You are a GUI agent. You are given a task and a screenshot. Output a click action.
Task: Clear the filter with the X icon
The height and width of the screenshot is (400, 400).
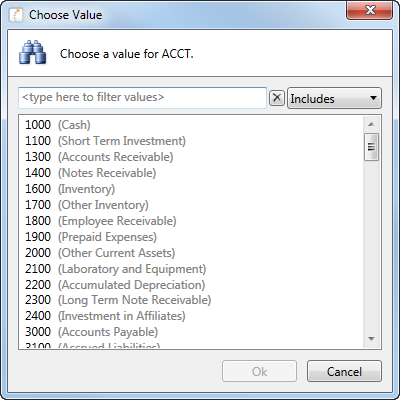(277, 98)
